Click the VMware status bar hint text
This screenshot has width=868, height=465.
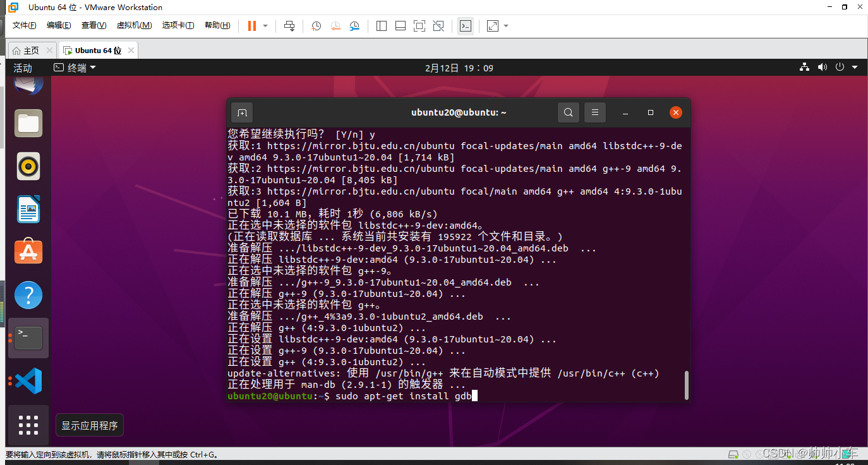pos(111,454)
